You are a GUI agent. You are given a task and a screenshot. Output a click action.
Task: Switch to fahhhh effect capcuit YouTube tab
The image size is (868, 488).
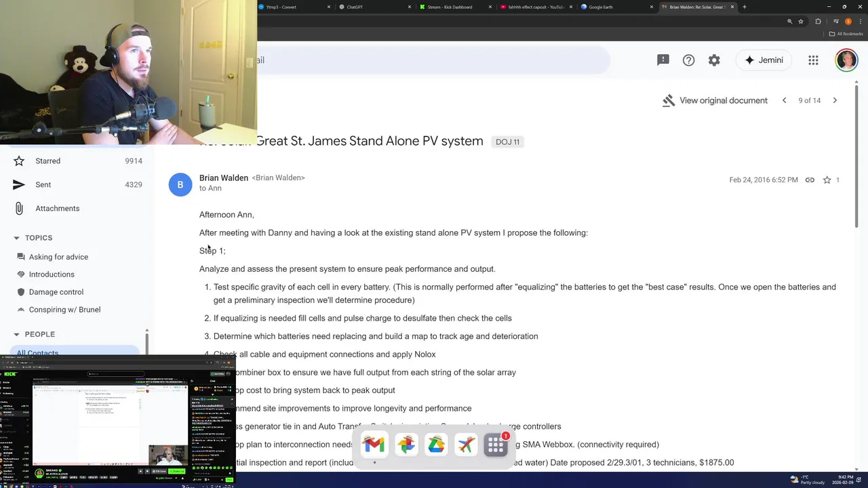point(535,7)
